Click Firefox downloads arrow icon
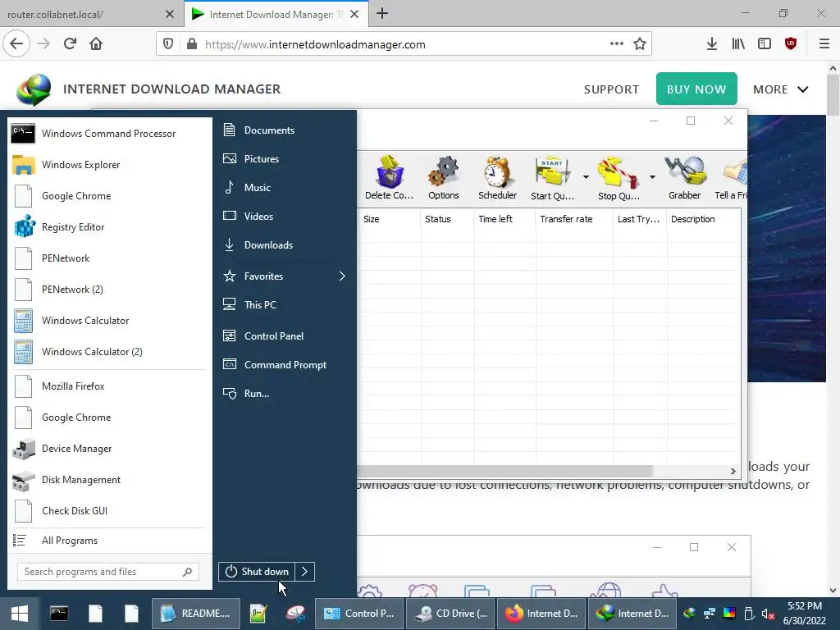This screenshot has width=840, height=630. (711, 44)
